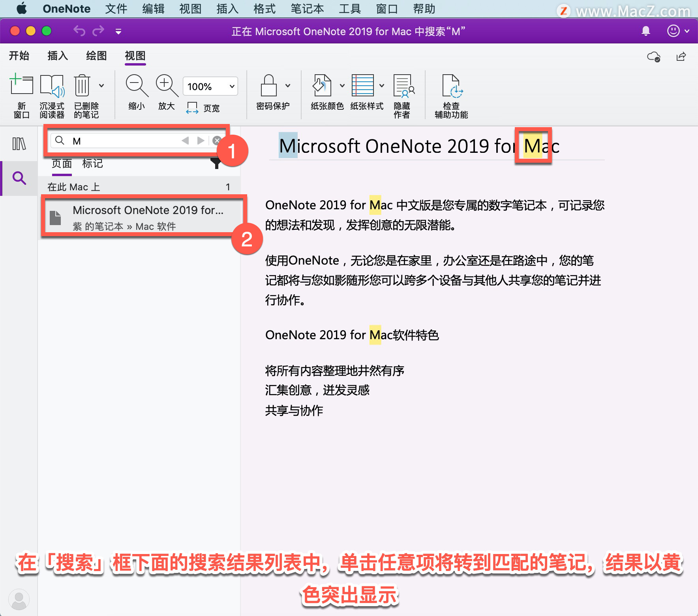Click the 在此 Mac 上 section header

(139, 187)
